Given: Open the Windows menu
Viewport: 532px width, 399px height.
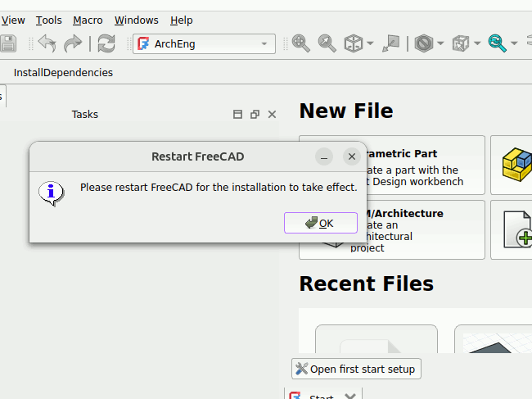Looking at the screenshot, I should click(x=137, y=20).
